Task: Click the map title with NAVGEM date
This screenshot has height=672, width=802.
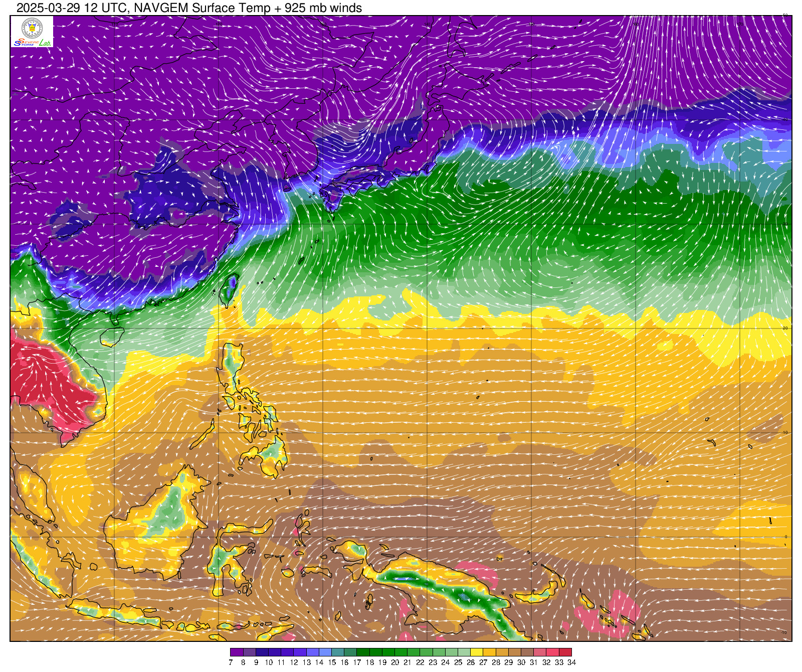Action: (189, 8)
